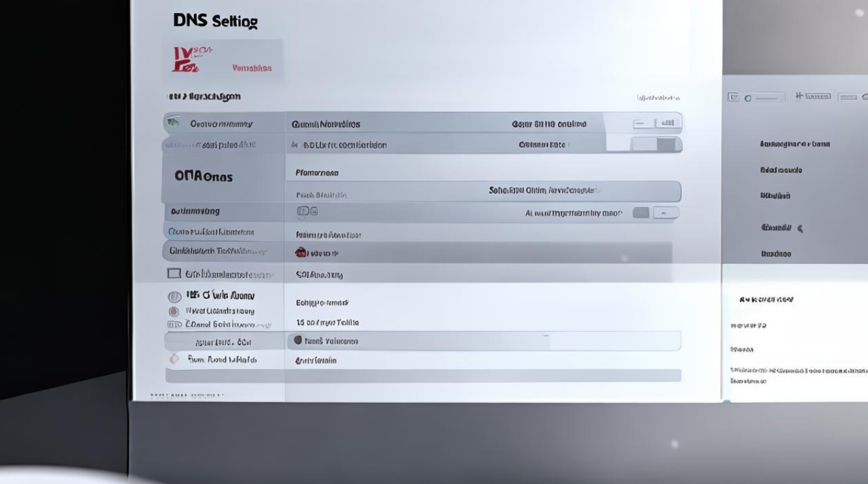Click the long grey bar at the bottom of the list
This screenshot has height=484, width=868.
[x=423, y=376]
